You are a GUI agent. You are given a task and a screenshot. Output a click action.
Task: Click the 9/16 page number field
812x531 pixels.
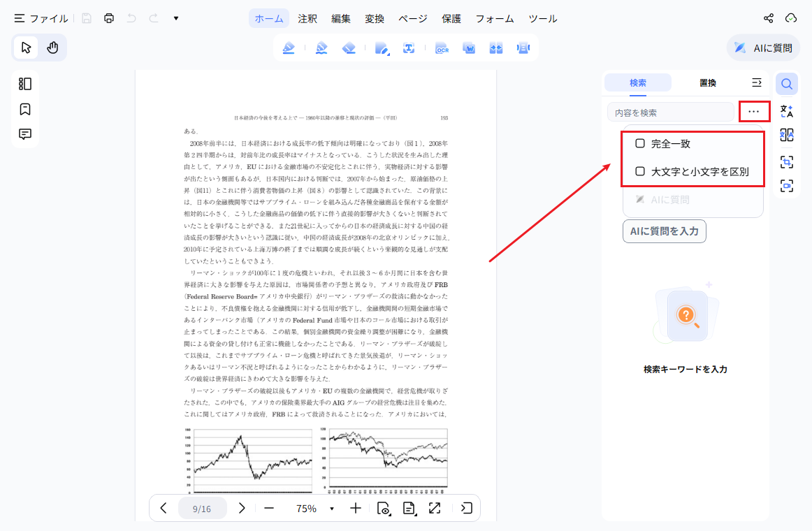202,509
